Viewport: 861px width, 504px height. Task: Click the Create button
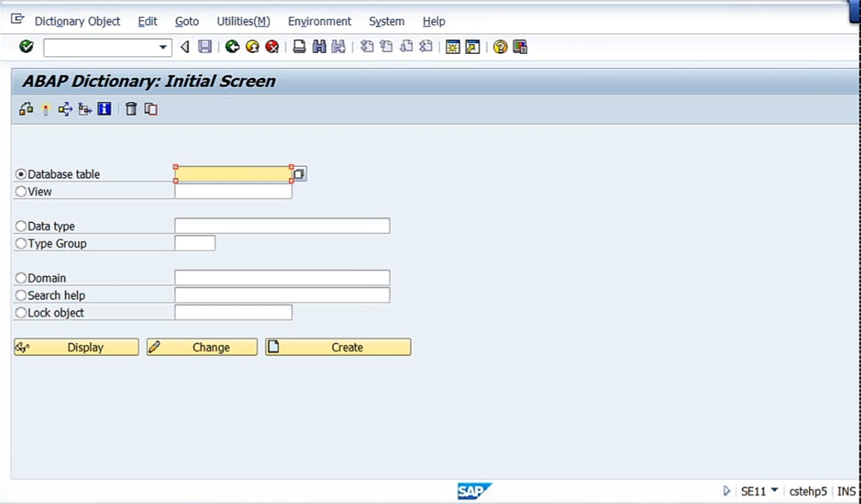[x=338, y=347]
